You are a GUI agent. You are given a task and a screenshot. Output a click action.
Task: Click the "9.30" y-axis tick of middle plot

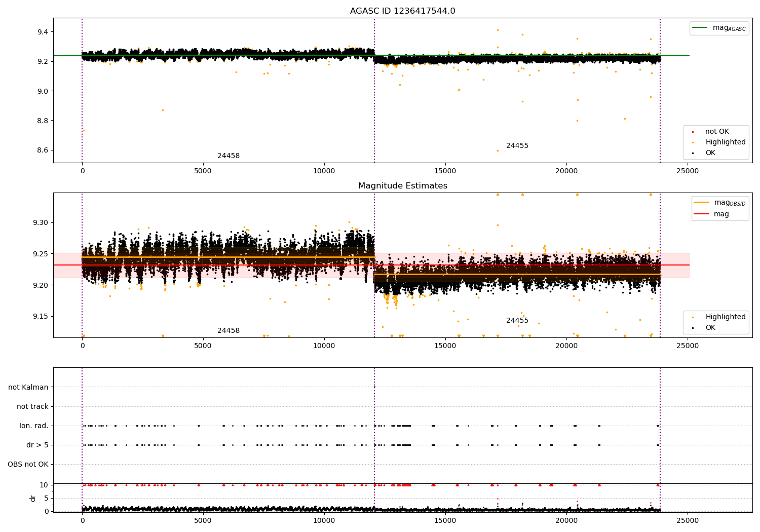pyautogui.click(x=41, y=223)
